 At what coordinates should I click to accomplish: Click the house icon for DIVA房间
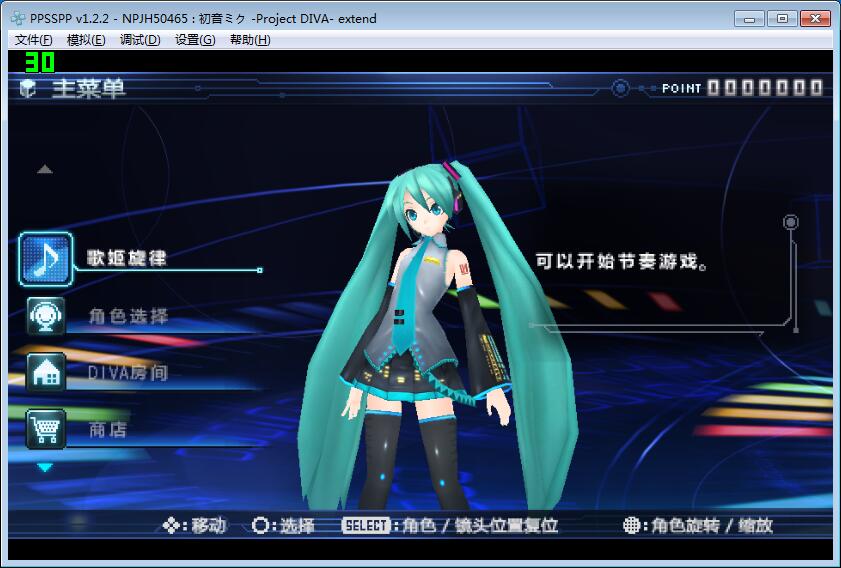[x=46, y=372]
